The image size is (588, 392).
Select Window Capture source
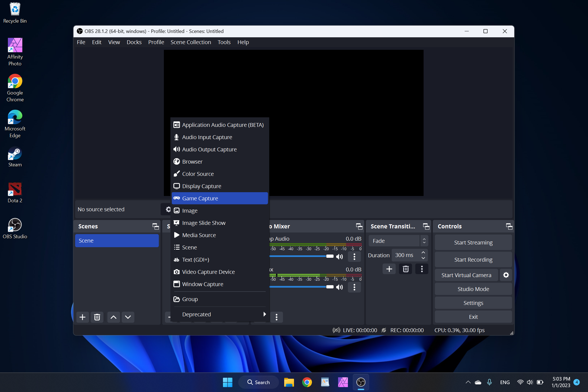click(x=220, y=284)
